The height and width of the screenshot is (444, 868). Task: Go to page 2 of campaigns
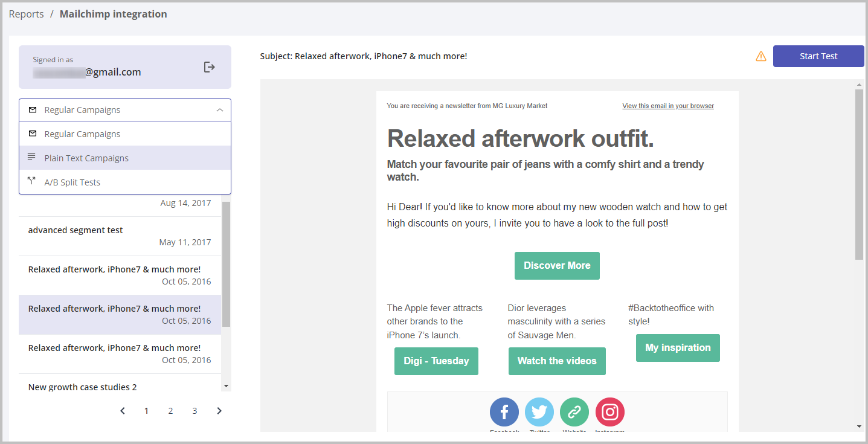tap(171, 411)
